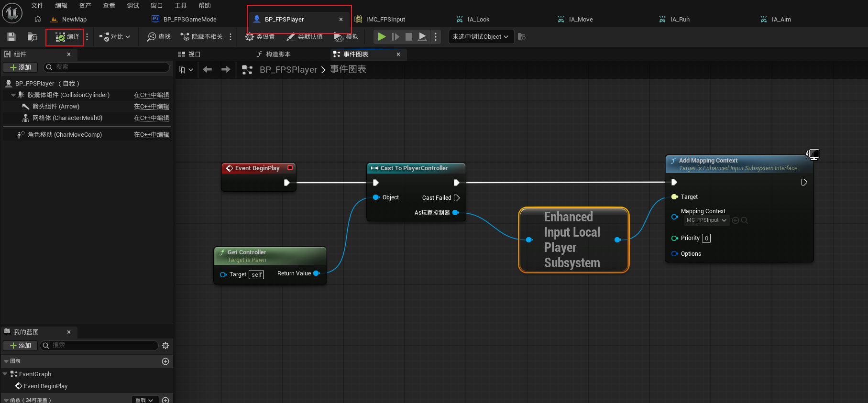Click the Return Value pin on Get Controller
Viewport: 868px width, 403px height.
[316, 273]
